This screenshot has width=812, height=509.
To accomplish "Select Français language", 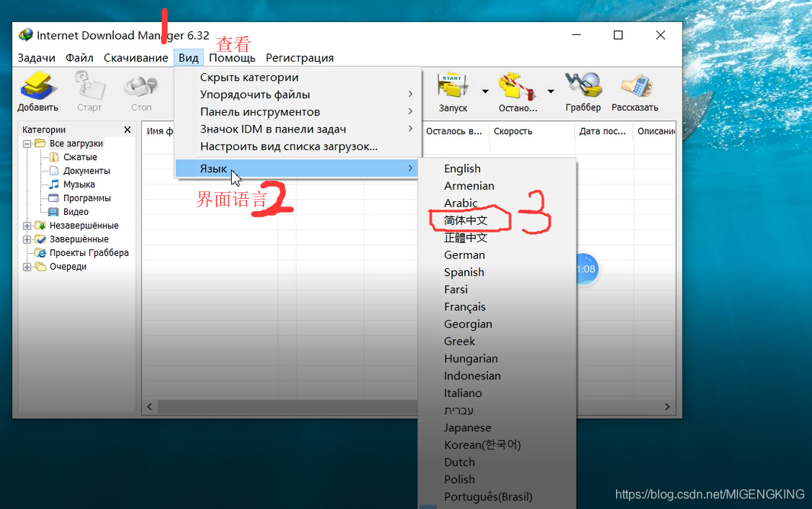I will [x=464, y=307].
